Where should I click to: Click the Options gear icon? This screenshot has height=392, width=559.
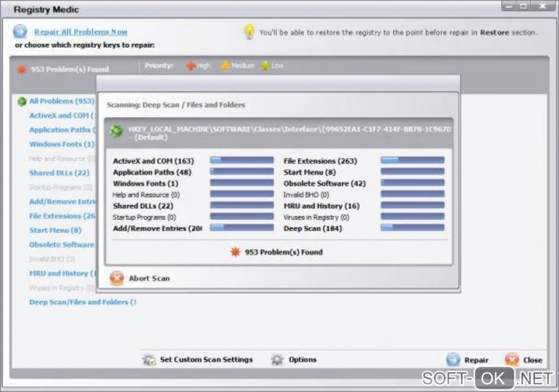tap(277, 360)
